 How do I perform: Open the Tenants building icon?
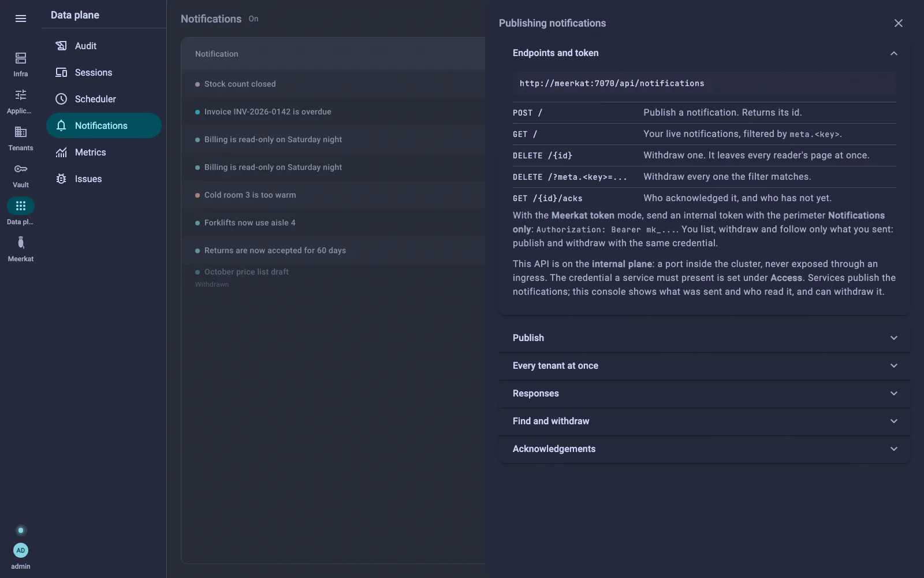21,132
